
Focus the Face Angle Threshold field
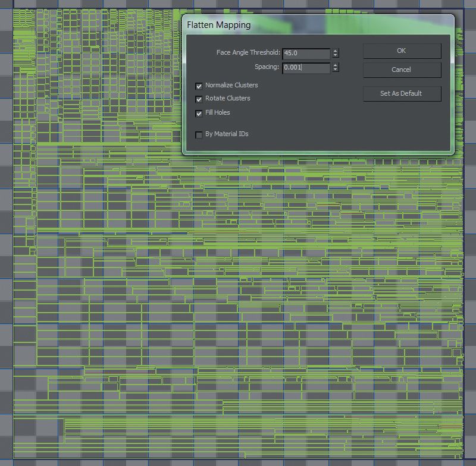[306, 53]
